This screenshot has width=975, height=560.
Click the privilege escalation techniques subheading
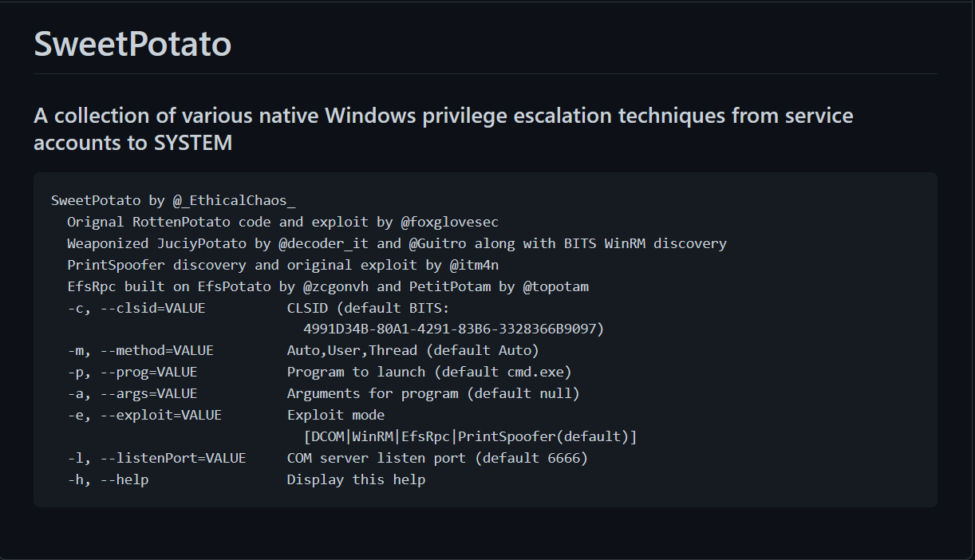tap(444, 129)
